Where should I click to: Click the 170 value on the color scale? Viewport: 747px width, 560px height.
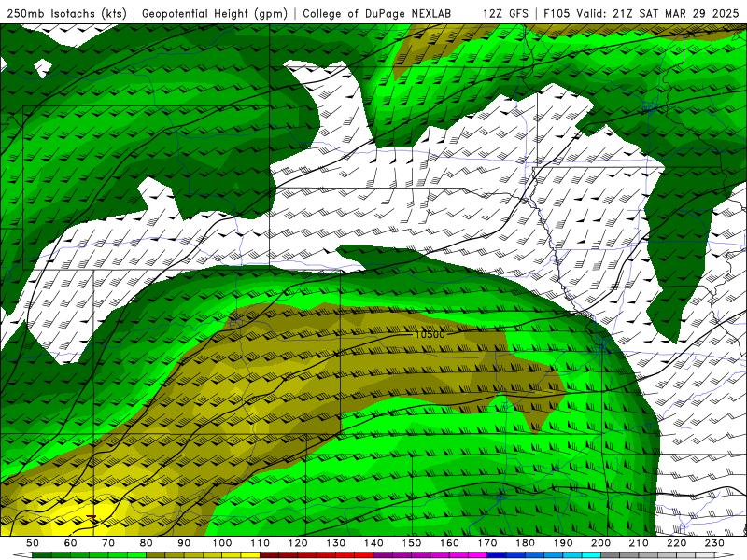[486, 543]
